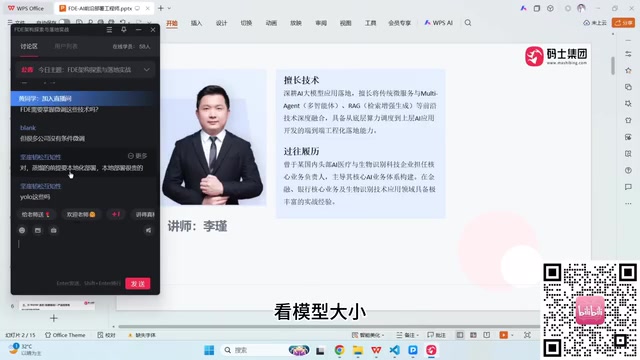Click the 给老师送 quick reply chip
Image resolution: width=640 pixels, height=360 pixels.
point(36,214)
